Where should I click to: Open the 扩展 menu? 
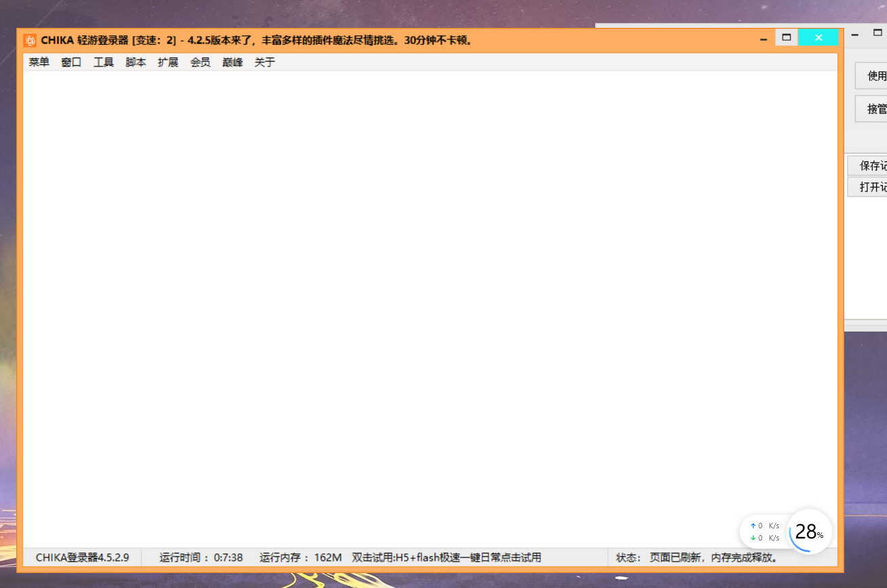coord(168,62)
